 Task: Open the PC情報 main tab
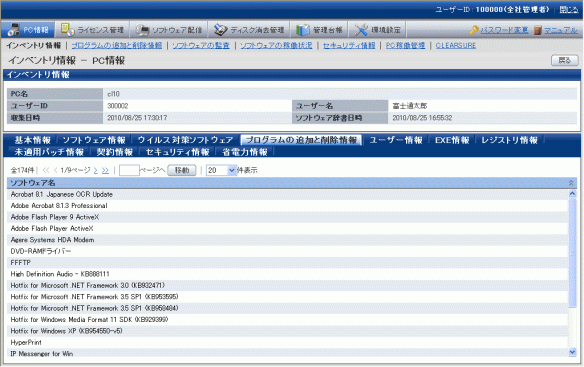click(x=28, y=30)
